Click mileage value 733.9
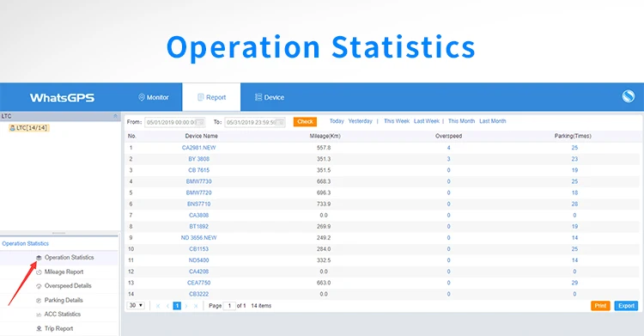 (x=324, y=204)
